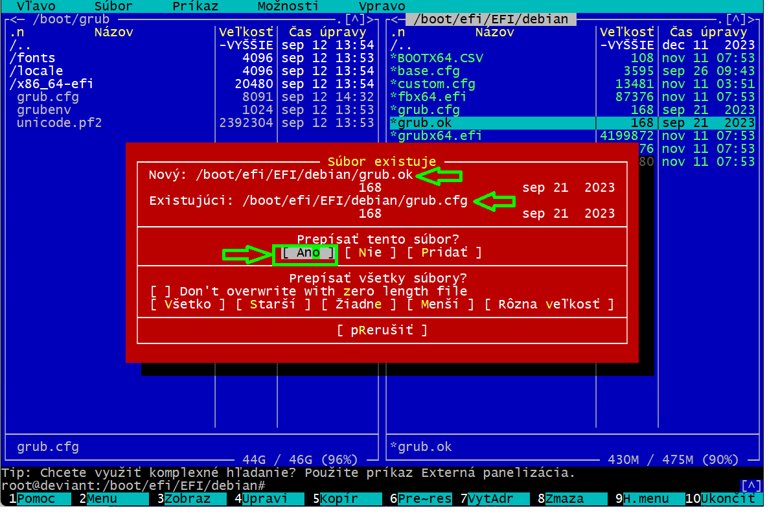Confirm overwrite with the Ano button

[x=308, y=253]
